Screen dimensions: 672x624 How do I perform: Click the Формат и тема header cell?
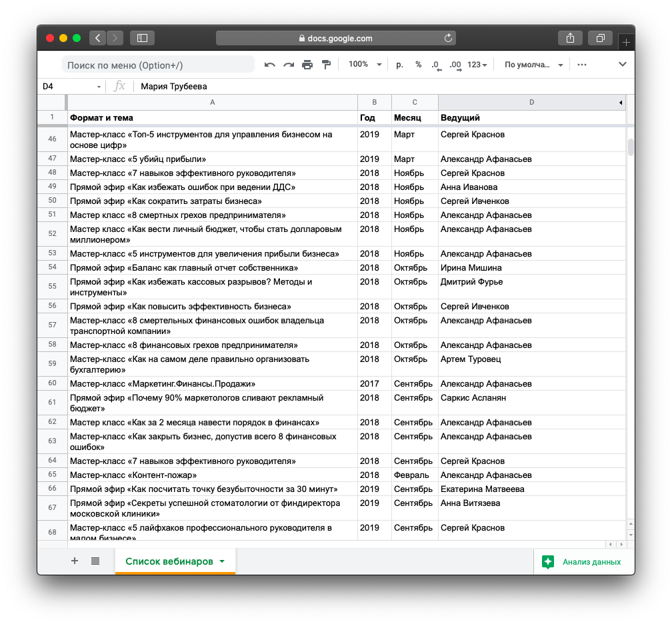click(x=212, y=118)
